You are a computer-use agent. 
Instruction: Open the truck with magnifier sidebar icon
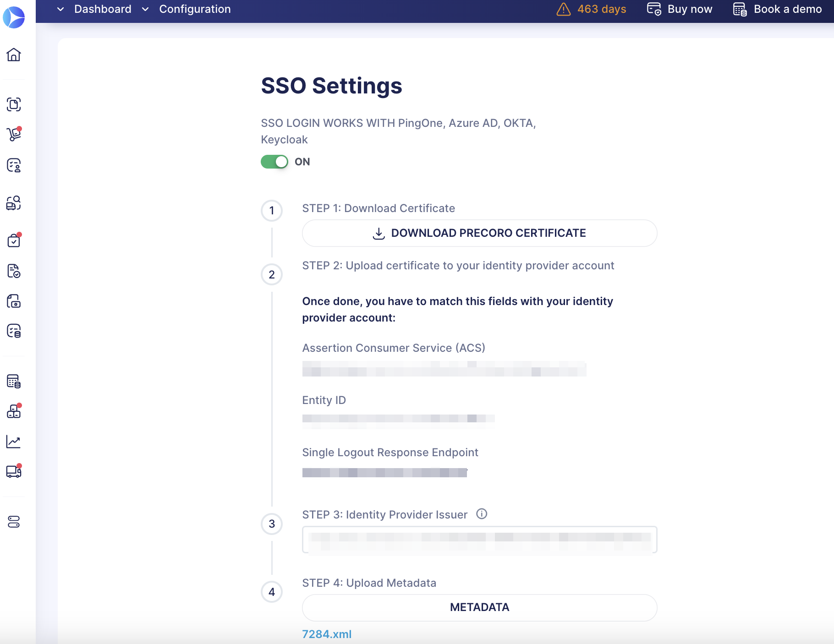tap(14, 203)
